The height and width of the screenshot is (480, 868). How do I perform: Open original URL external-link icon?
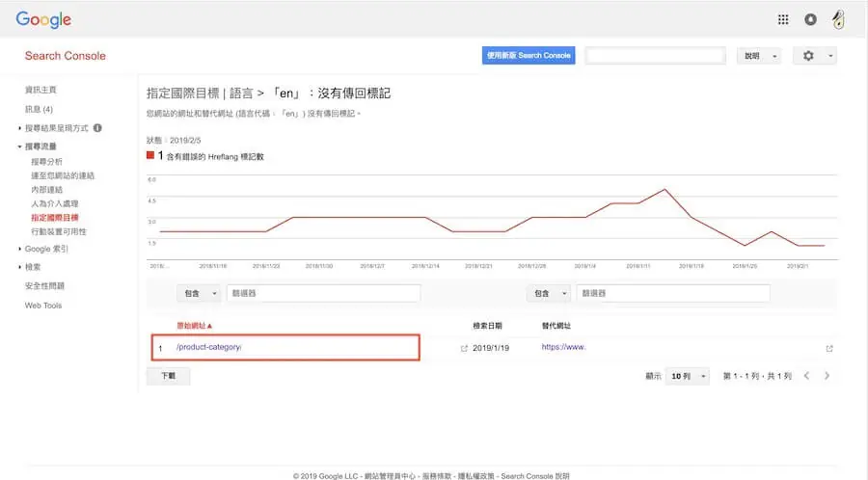[x=464, y=348]
